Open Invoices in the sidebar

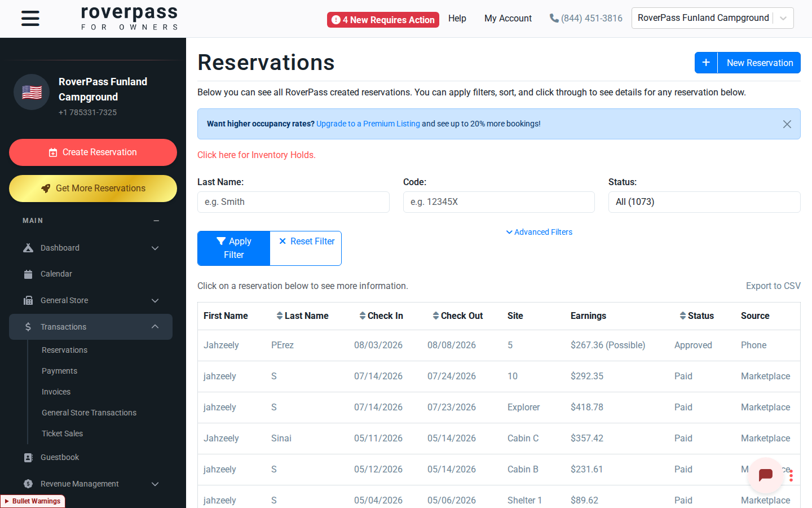pyautogui.click(x=56, y=392)
